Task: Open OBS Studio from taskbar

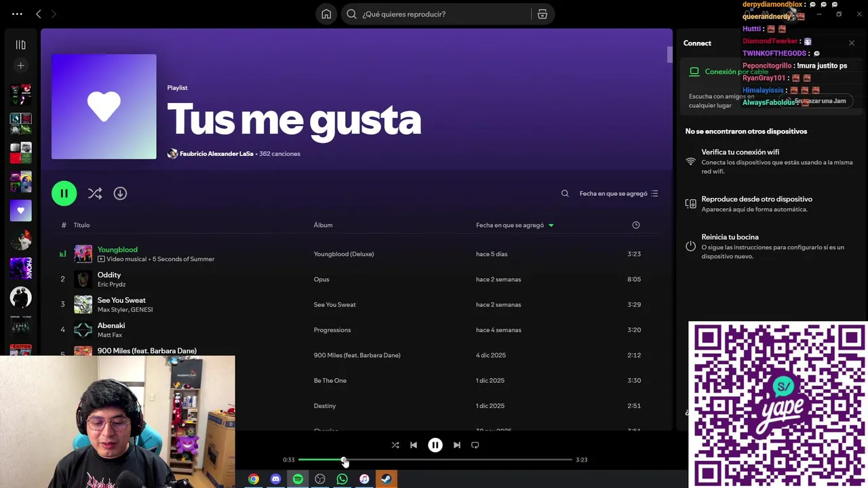Action: tap(320, 479)
